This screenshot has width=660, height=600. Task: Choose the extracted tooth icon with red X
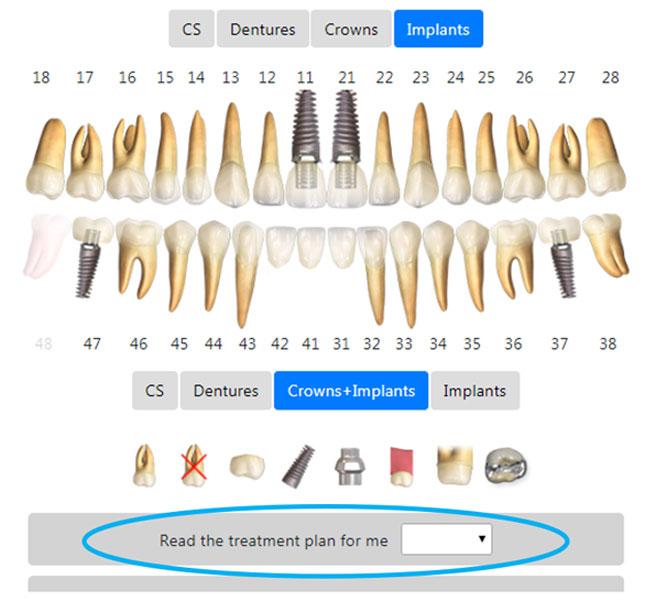[x=194, y=465]
